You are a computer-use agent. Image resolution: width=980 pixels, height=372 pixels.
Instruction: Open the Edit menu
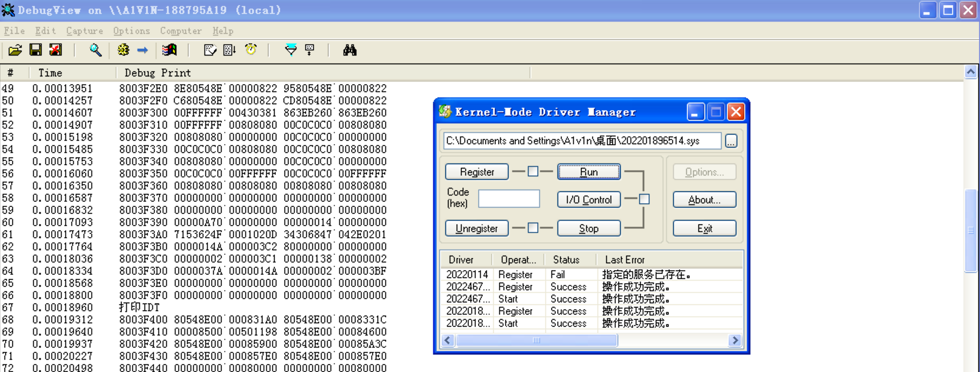(46, 31)
